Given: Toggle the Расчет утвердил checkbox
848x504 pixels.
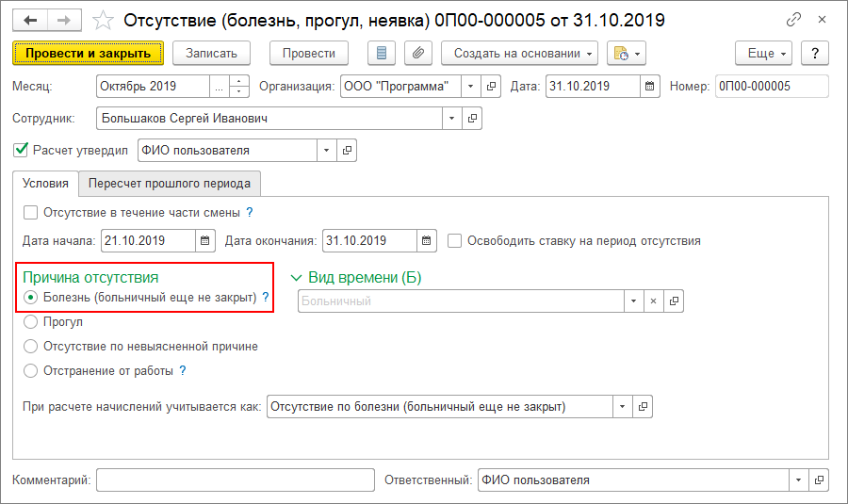Looking at the screenshot, I should click(21, 150).
